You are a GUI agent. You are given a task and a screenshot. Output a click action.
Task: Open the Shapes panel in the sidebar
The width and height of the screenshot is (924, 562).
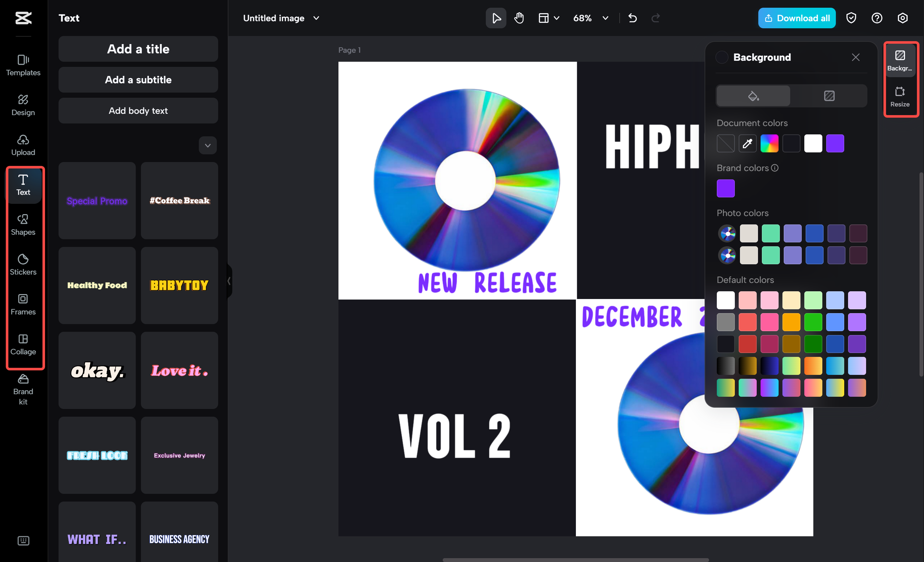click(23, 225)
